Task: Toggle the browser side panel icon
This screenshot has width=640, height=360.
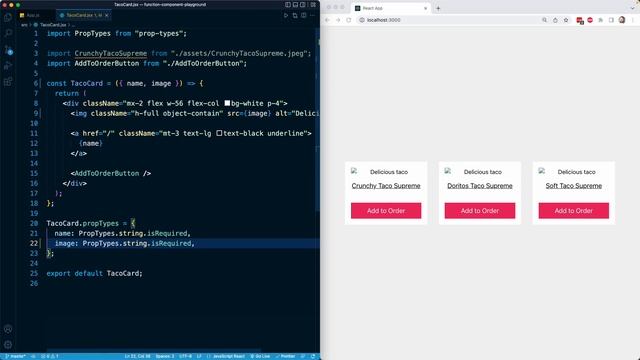Action: [x=611, y=20]
